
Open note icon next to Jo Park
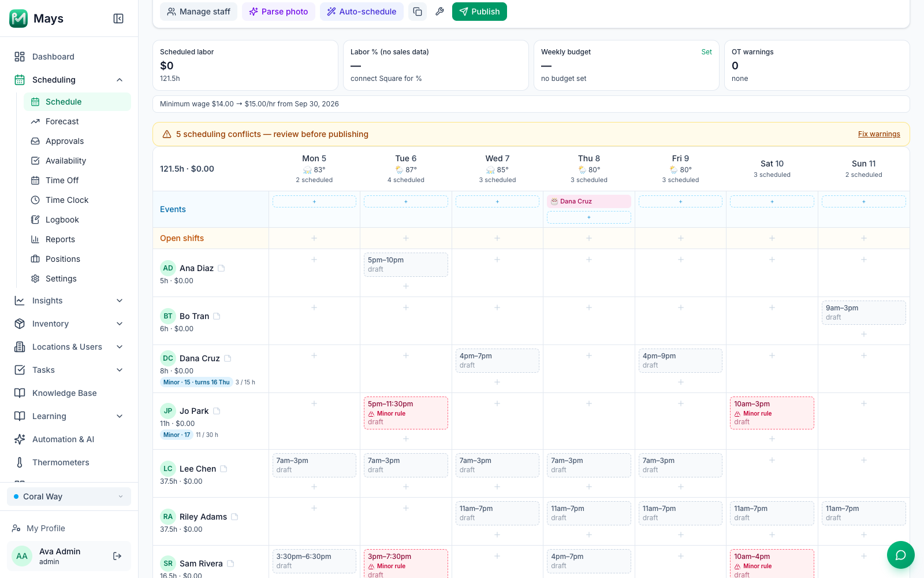pos(217,411)
